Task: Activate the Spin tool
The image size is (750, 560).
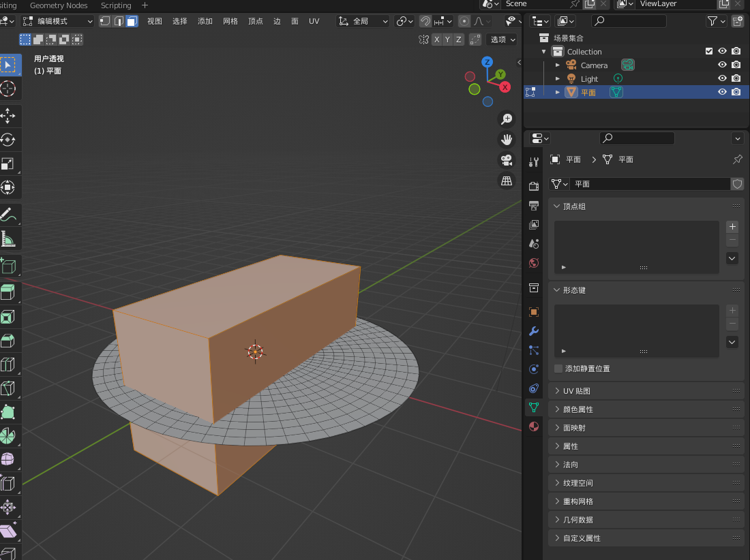Action: click(x=9, y=436)
